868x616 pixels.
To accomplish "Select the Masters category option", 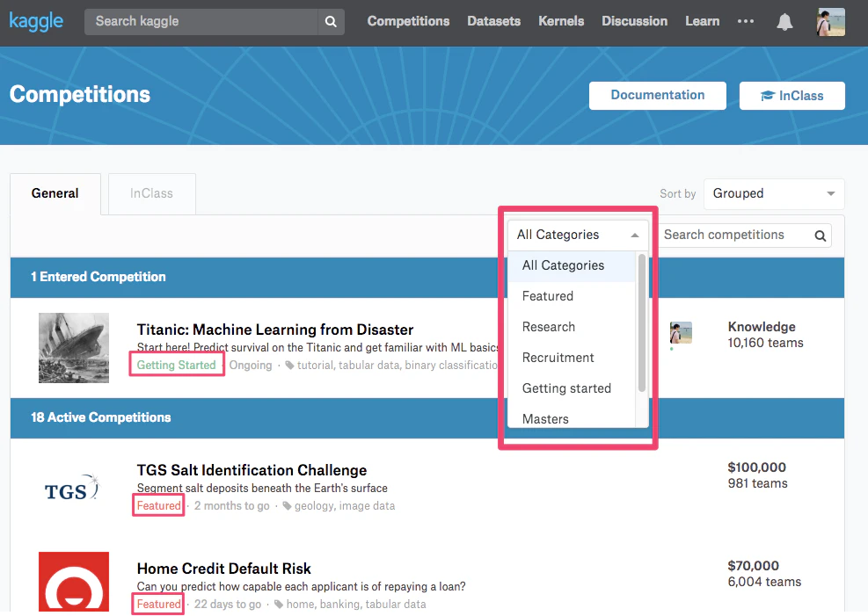I will point(572,418).
